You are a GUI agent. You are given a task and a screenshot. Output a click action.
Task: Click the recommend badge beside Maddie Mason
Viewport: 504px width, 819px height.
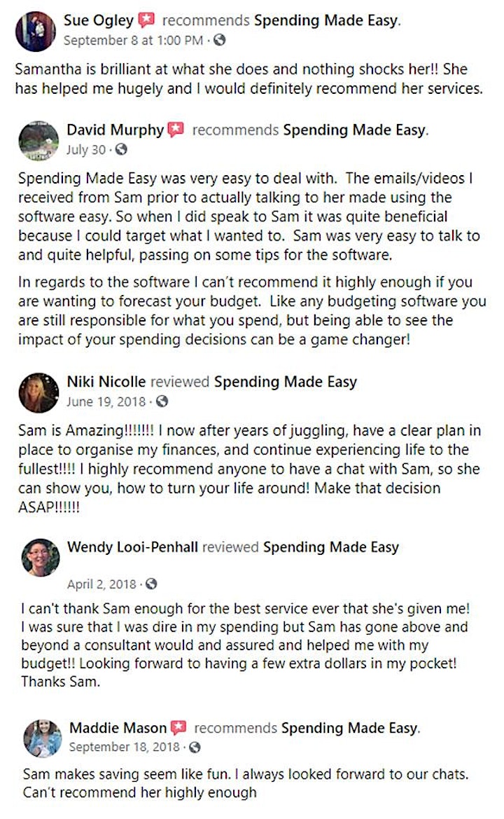pos(178,728)
